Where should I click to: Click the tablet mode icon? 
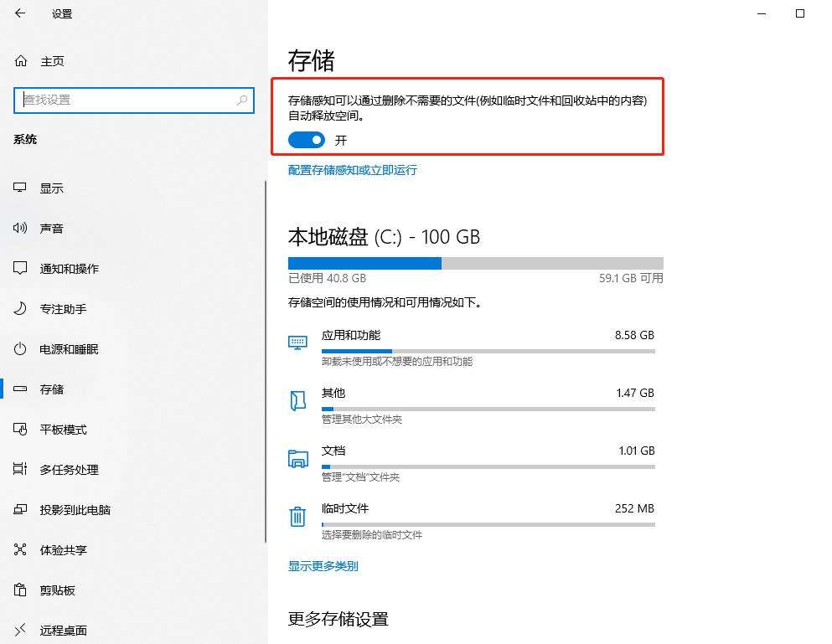pos(20,429)
